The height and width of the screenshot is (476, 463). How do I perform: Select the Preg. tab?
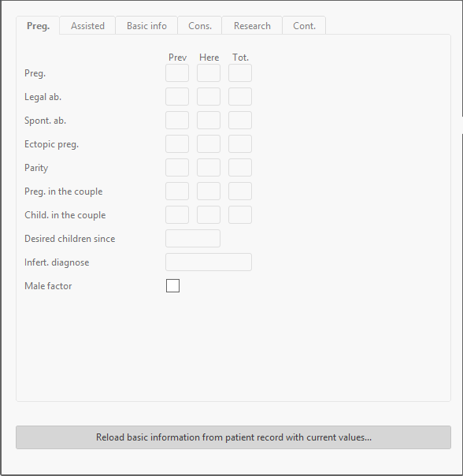38,25
